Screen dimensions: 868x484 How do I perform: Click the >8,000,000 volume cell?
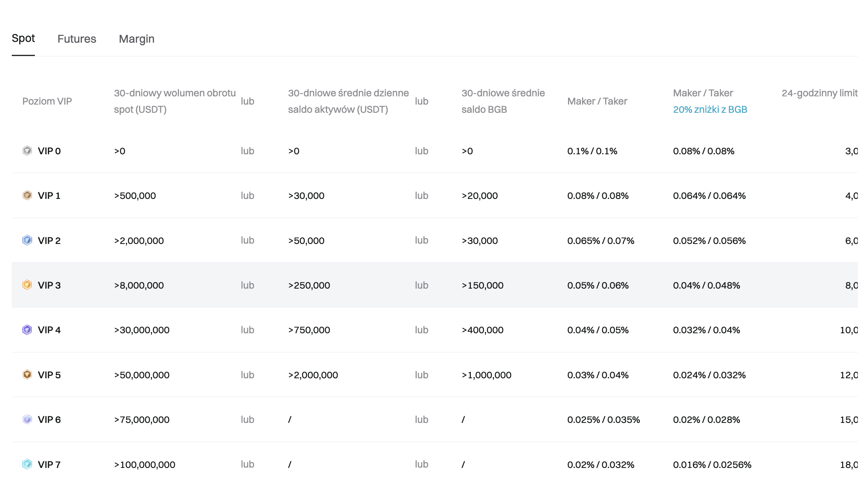(x=139, y=285)
